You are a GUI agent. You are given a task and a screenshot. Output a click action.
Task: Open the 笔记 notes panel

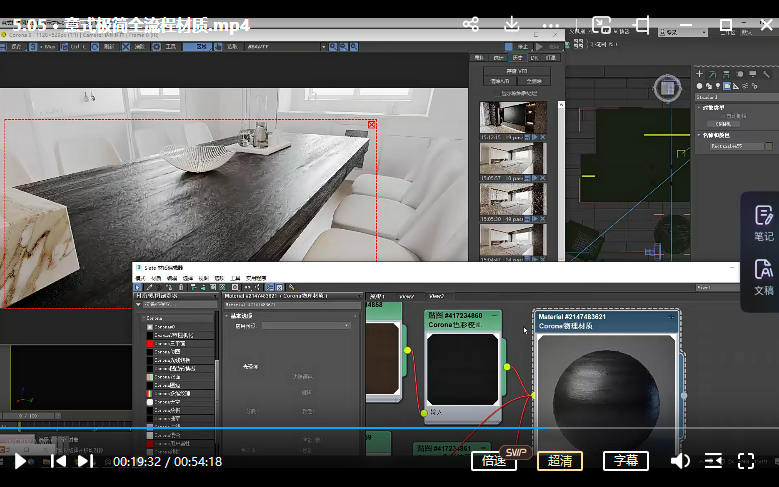coord(763,222)
